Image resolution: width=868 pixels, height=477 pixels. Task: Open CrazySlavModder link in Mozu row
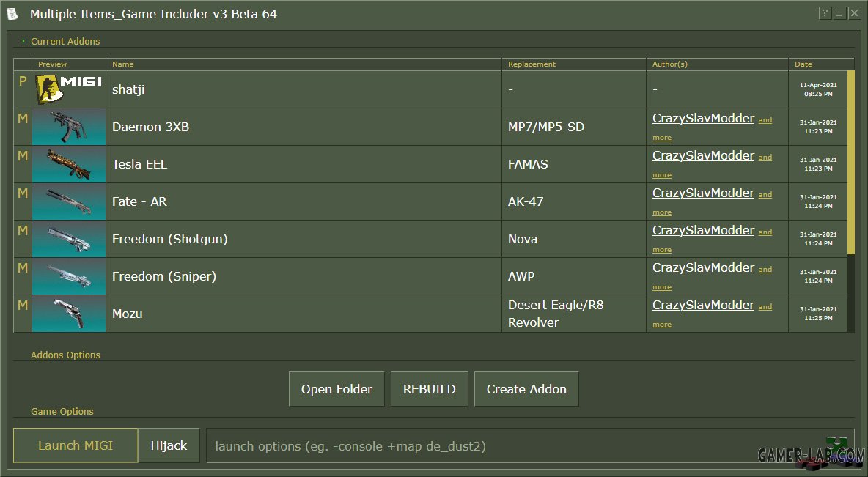(703, 306)
